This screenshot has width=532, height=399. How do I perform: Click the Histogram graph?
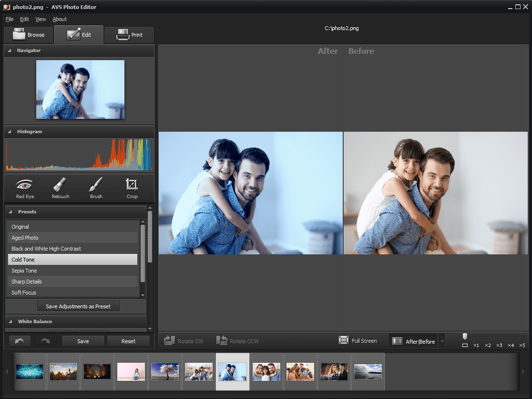(79, 155)
